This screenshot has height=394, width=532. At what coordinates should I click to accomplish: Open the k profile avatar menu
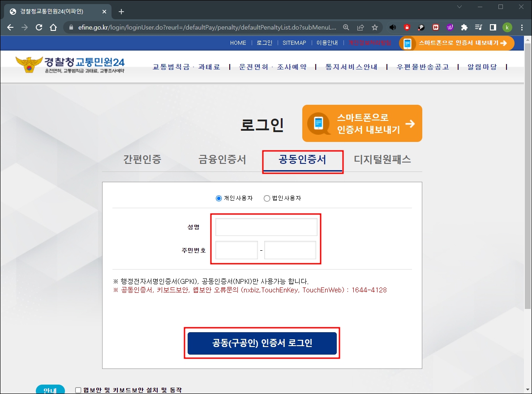coord(507,27)
